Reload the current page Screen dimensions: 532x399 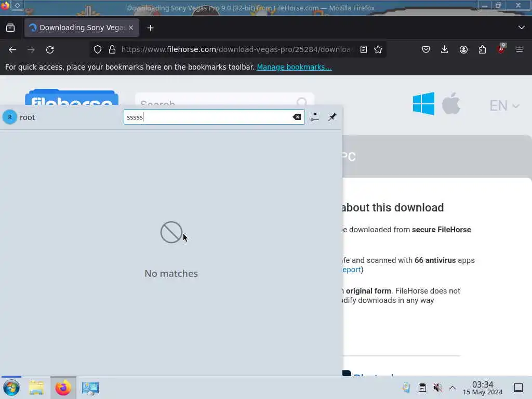tap(50, 50)
